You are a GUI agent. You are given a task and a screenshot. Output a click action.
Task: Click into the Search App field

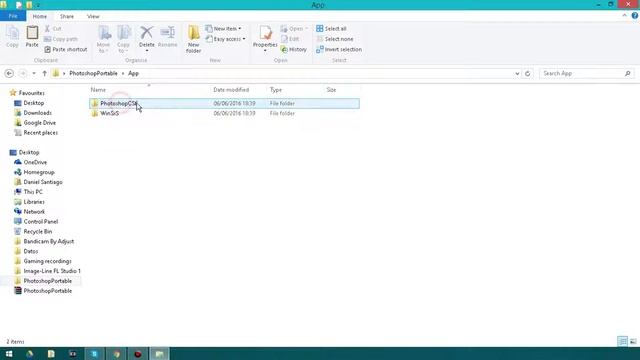(587, 73)
